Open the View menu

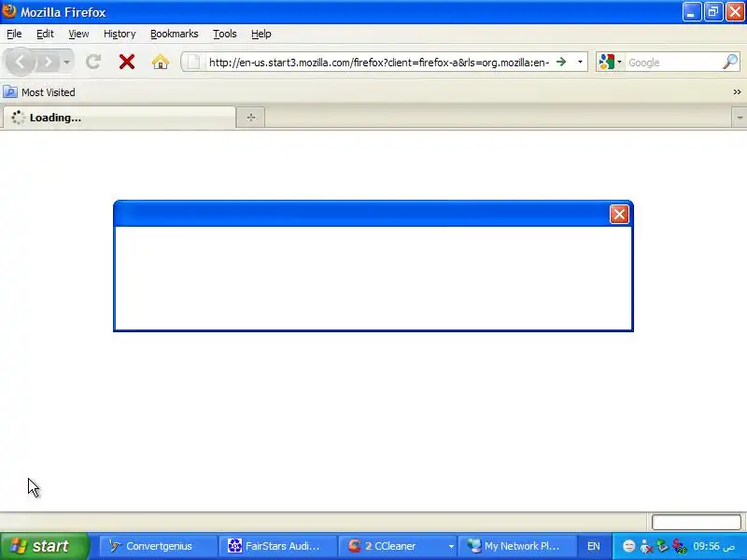click(x=78, y=34)
